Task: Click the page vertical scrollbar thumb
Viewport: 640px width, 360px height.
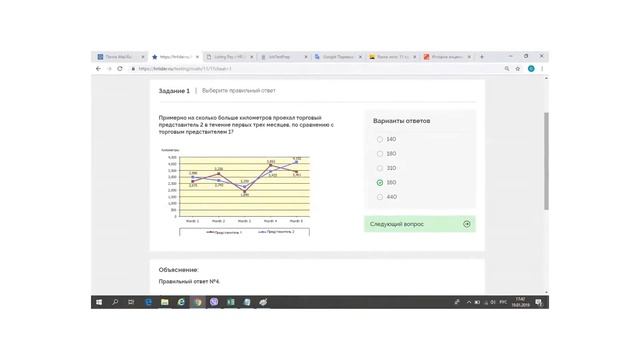Action: click(546, 161)
